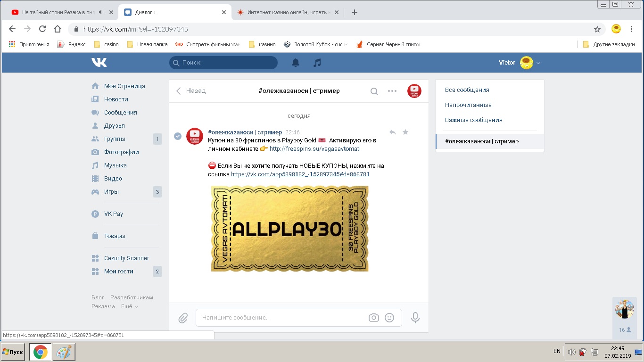
Task: Open the ALLPLAY30 golden coupon image
Action: pyautogui.click(x=289, y=229)
